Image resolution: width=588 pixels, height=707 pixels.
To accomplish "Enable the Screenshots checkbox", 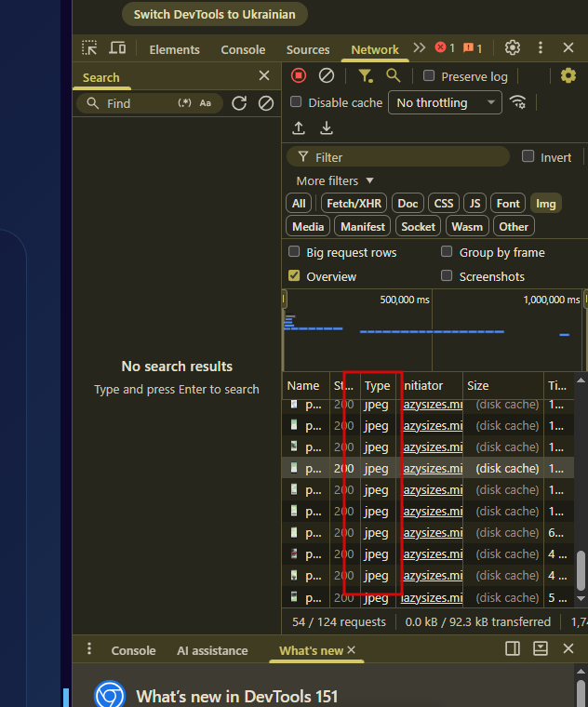I will coord(447,275).
